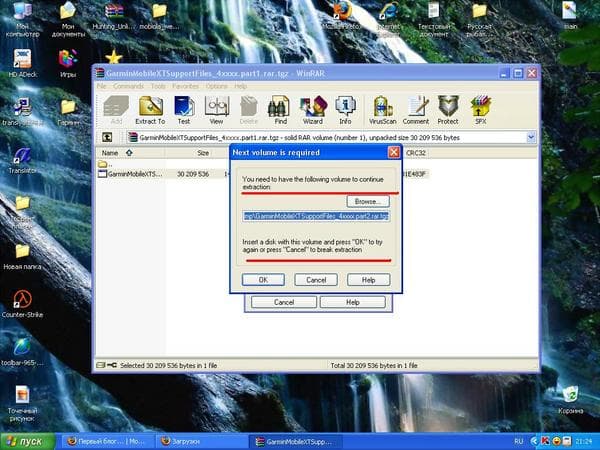Open the Options menu

[x=216, y=86]
